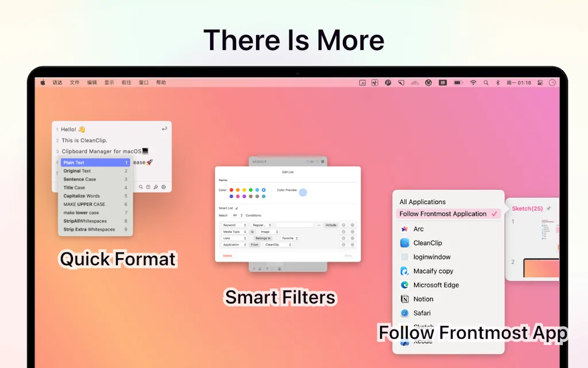588x368 pixels.
Task: Open Wi-Fi status icon in menu bar
Action: coord(473,83)
